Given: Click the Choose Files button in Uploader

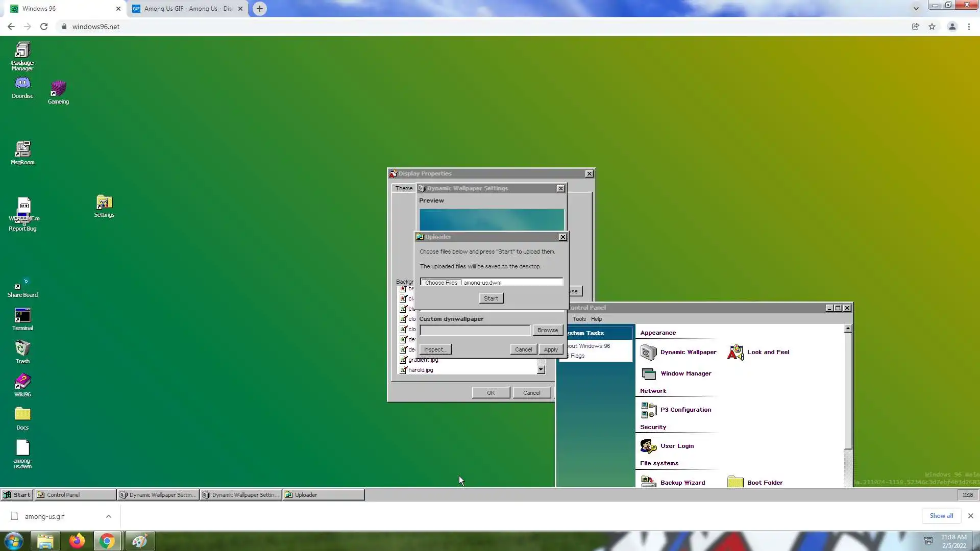Looking at the screenshot, I should pyautogui.click(x=441, y=283).
